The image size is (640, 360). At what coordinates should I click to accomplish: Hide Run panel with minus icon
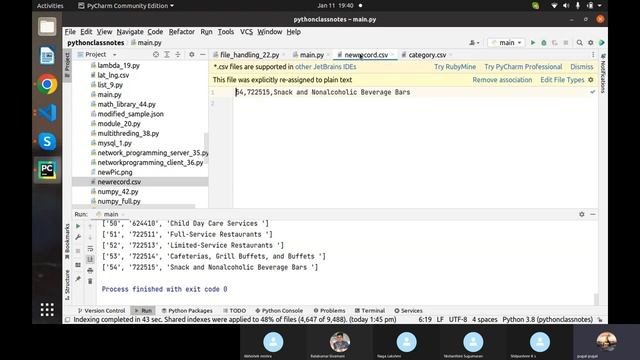pos(593,214)
